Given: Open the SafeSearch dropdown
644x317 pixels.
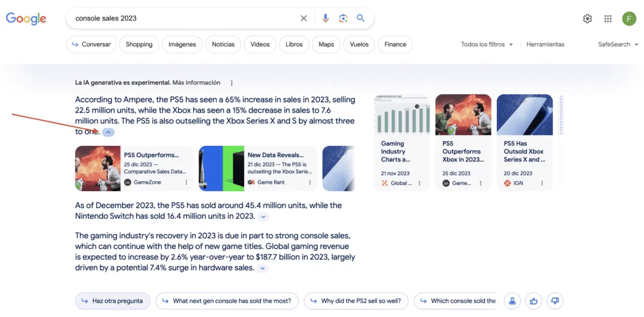Looking at the screenshot, I should click(x=618, y=45).
